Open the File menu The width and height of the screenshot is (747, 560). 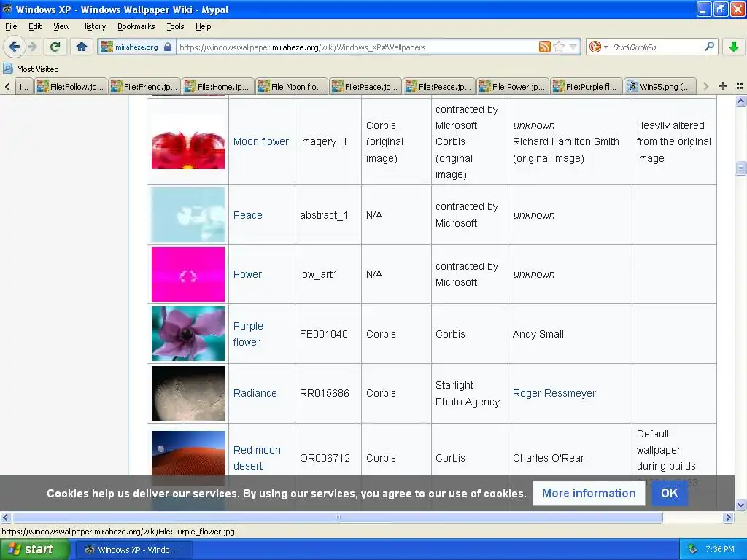click(11, 26)
